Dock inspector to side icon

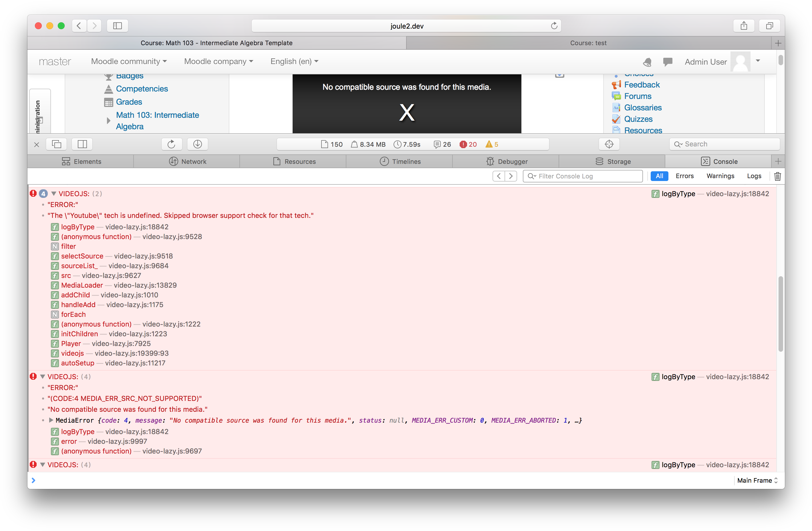(82, 144)
